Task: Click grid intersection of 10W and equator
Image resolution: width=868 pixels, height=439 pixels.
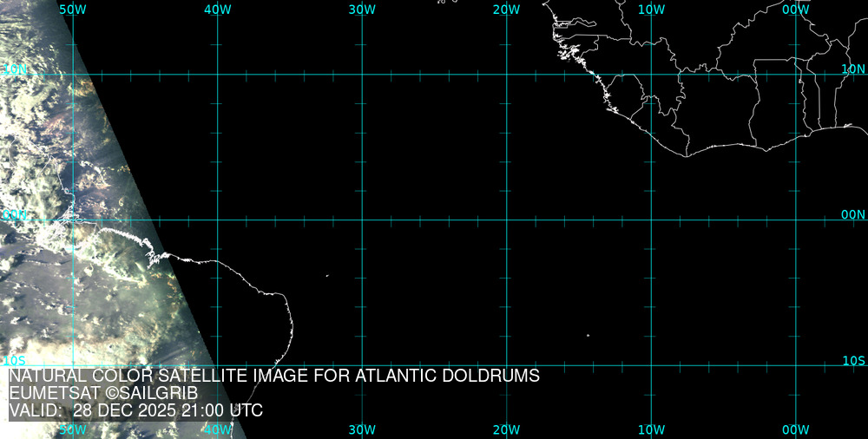Action: [651, 219]
